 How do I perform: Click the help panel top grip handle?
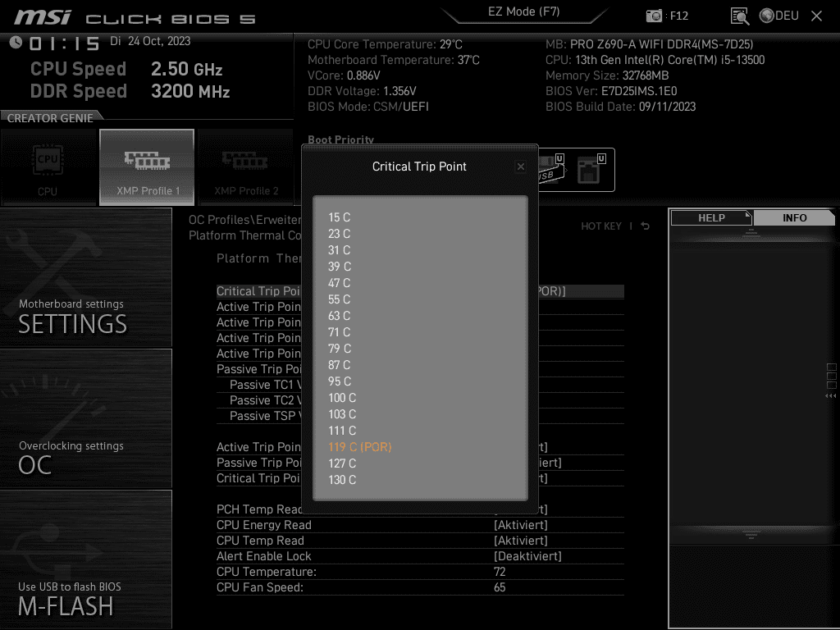tap(751, 232)
